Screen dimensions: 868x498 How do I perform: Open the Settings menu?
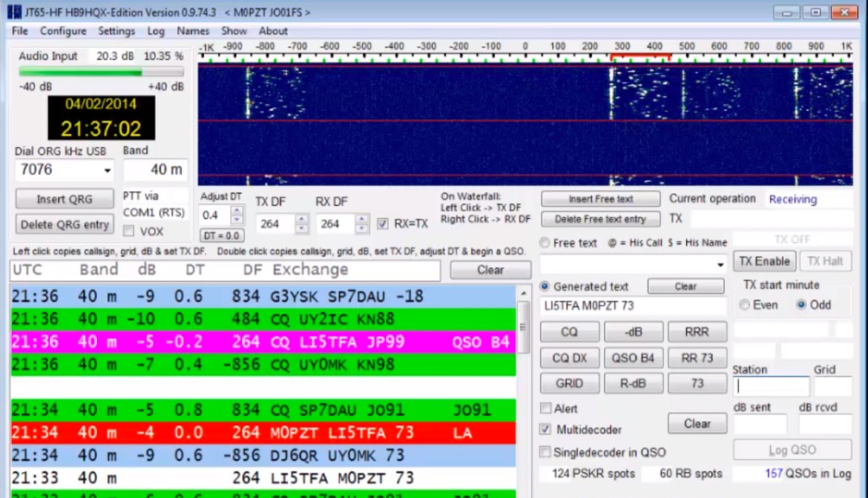pyautogui.click(x=116, y=31)
